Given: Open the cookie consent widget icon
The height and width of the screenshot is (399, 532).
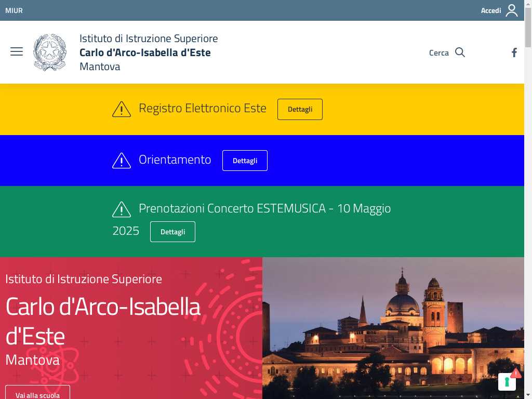Looking at the screenshot, I should 507,381.
